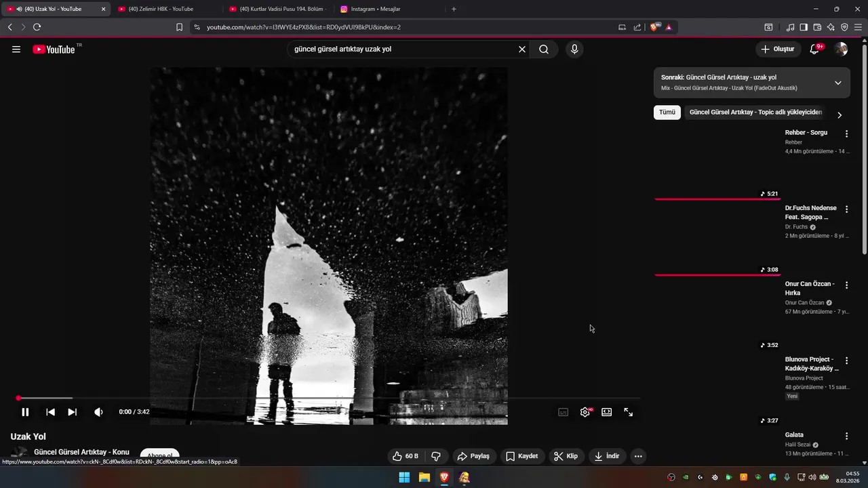The image size is (868, 488).
Task: Open more actions ellipsis below video
Action: click(x=638, y=456)
